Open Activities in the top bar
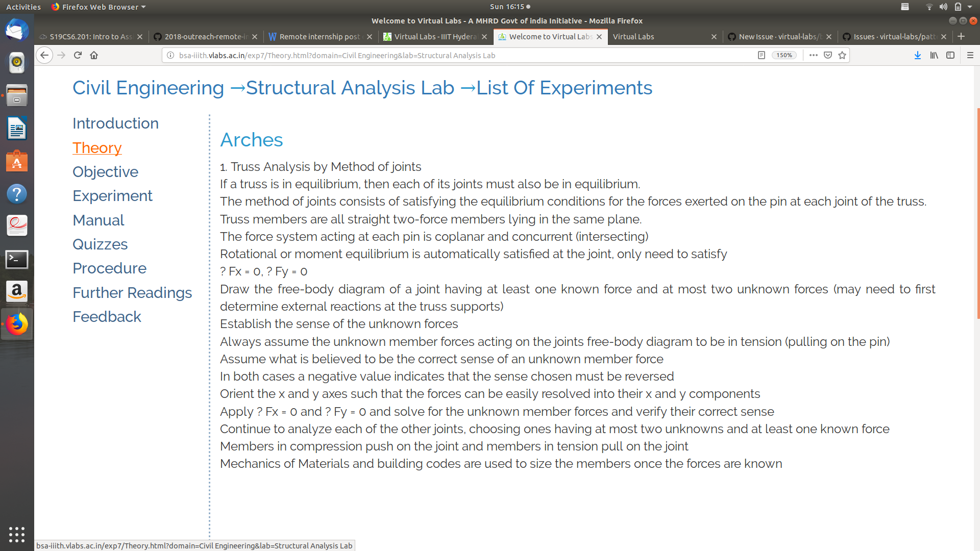This screenshot has width=980, height=551. (x=23, y=7)
